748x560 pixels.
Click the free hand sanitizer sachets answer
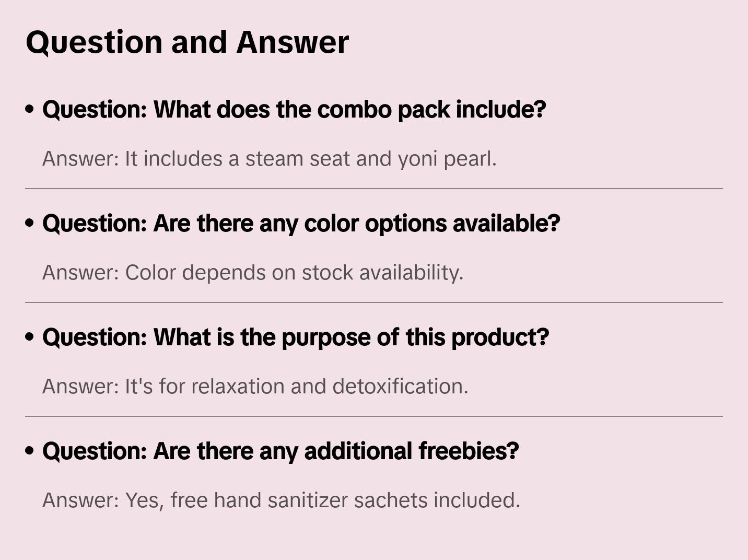point(322,500)
